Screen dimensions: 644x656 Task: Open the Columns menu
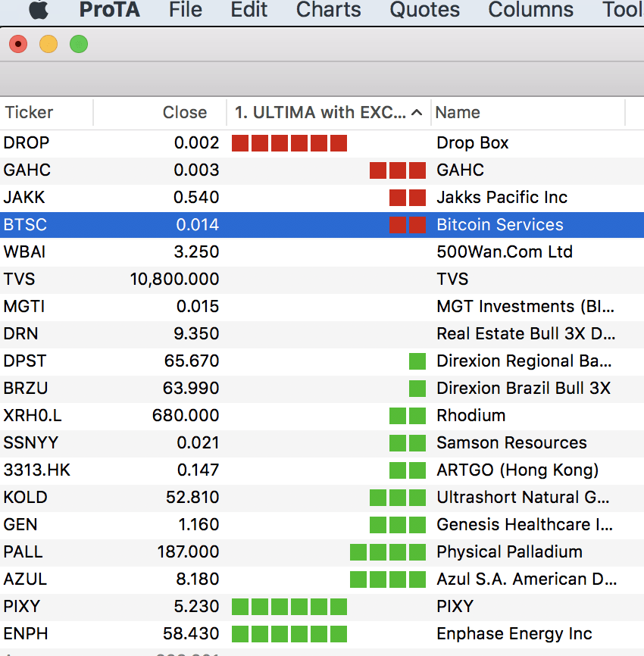pyautogui.click(x=530, y=10)
